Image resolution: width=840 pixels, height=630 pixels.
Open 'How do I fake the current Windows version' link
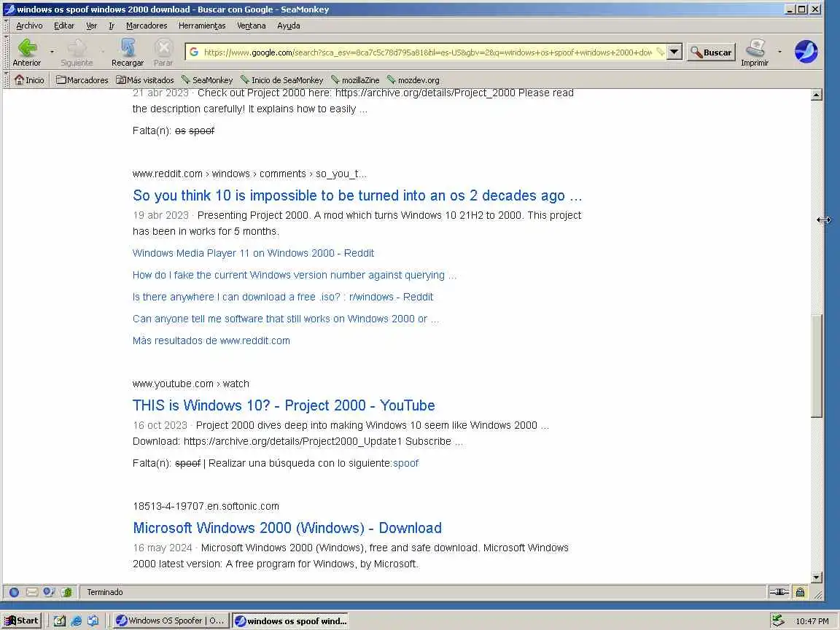click(x=294, y=275)
